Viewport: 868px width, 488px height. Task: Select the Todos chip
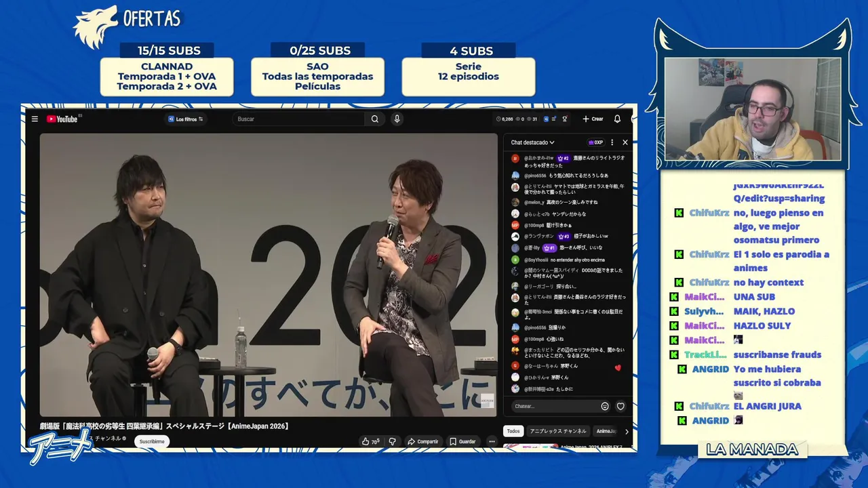tap(513, 431)
